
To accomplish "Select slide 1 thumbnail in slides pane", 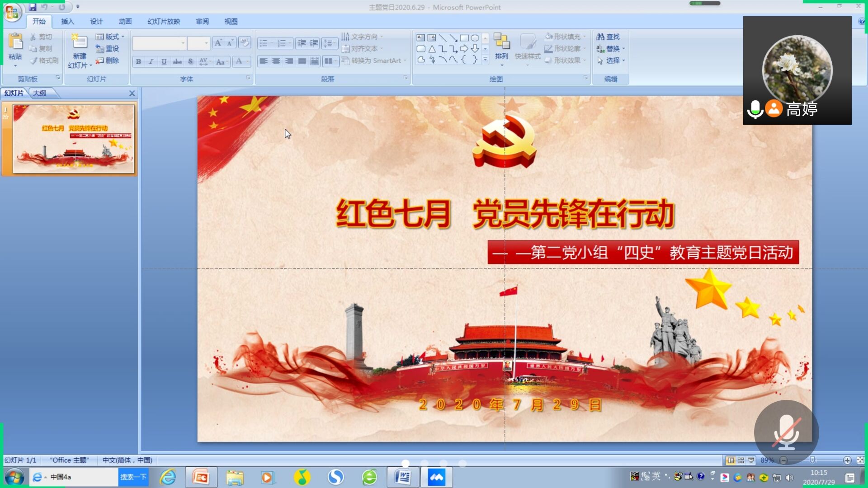I will coord(73,139).
